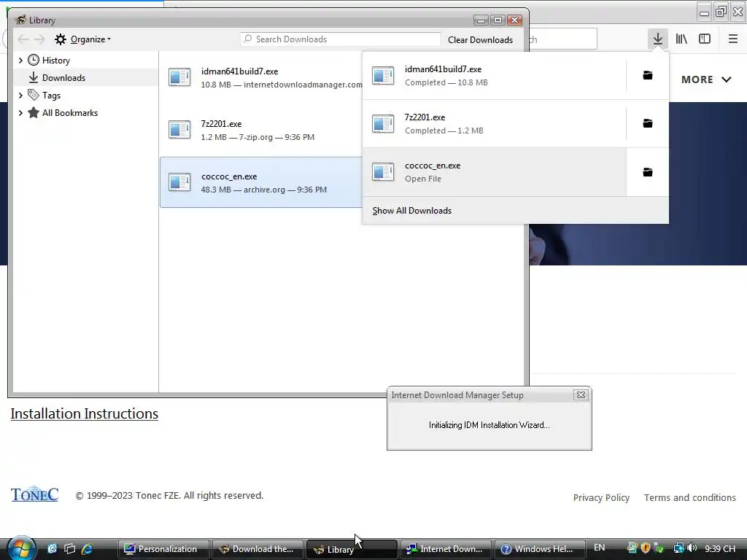Viewport: 747px width, 560px height.
Task: Click coccoc_en.exe file icon in Library
Action: click(179, 182)
